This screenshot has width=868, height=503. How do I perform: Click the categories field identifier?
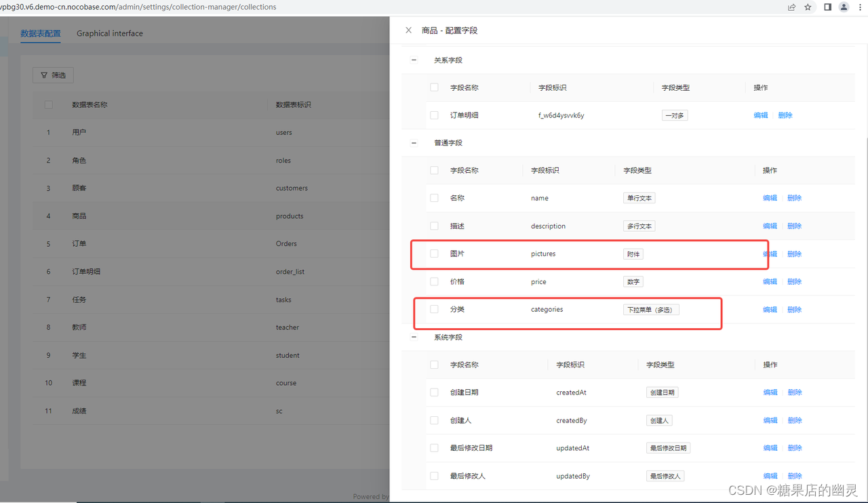tap(547, 309)
